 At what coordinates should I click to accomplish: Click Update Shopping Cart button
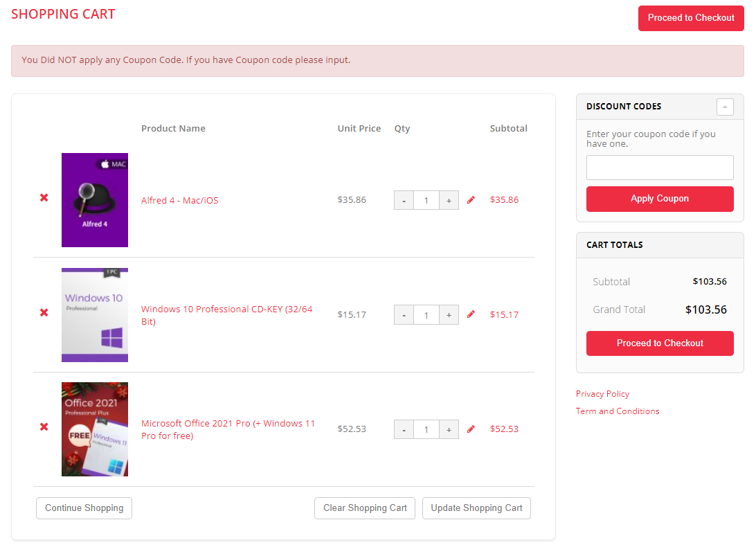click(x=476, y=508)
